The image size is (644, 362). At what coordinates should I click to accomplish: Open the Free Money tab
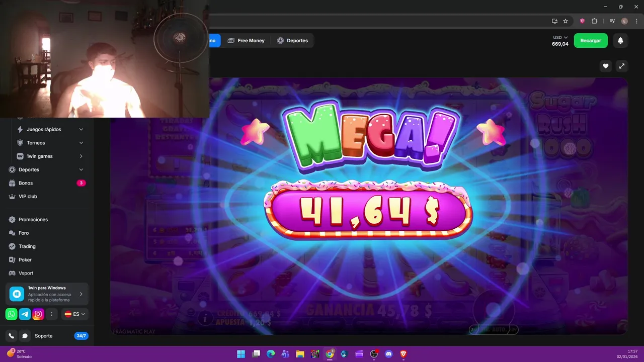pyautogui.click(x=246, y=41)
